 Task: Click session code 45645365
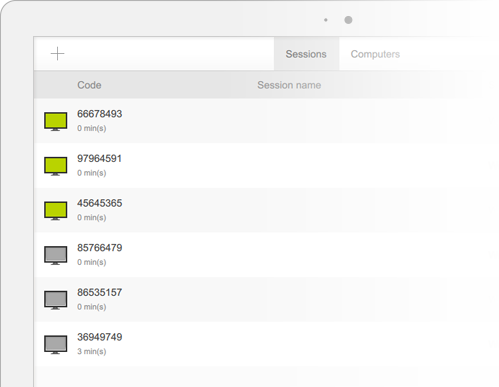100,203
